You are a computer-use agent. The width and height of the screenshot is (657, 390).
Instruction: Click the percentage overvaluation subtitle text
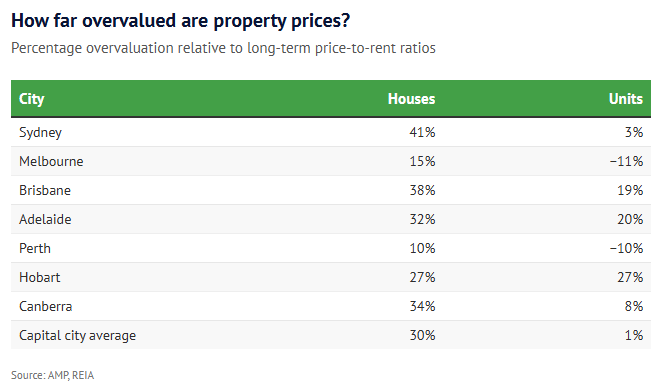pyautogui.click(x=223, y=48)
